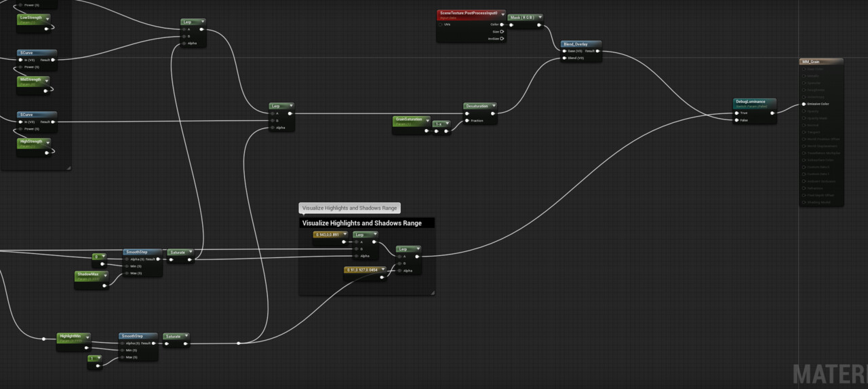Click the DebugLuminance False input pin

(x=737, y=120)
